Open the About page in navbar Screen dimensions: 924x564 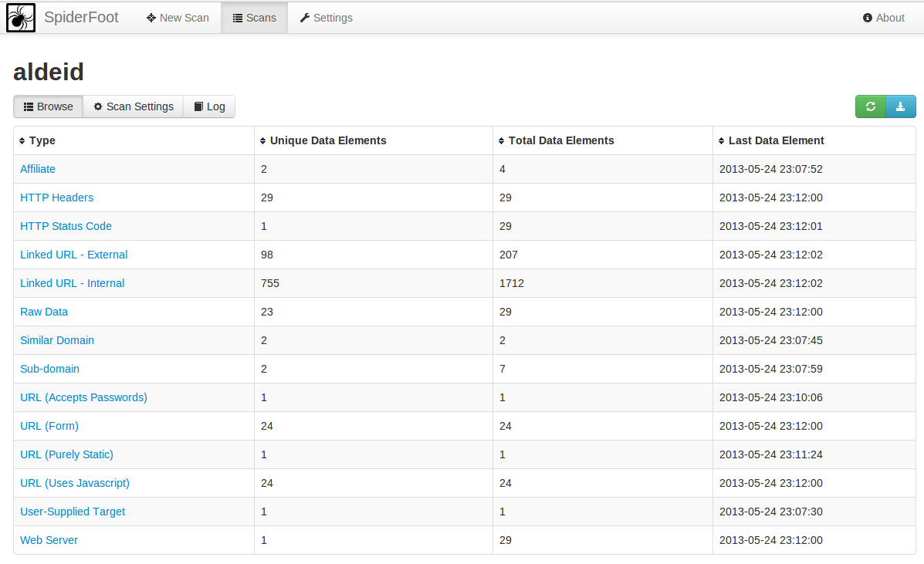pos(883,18)
